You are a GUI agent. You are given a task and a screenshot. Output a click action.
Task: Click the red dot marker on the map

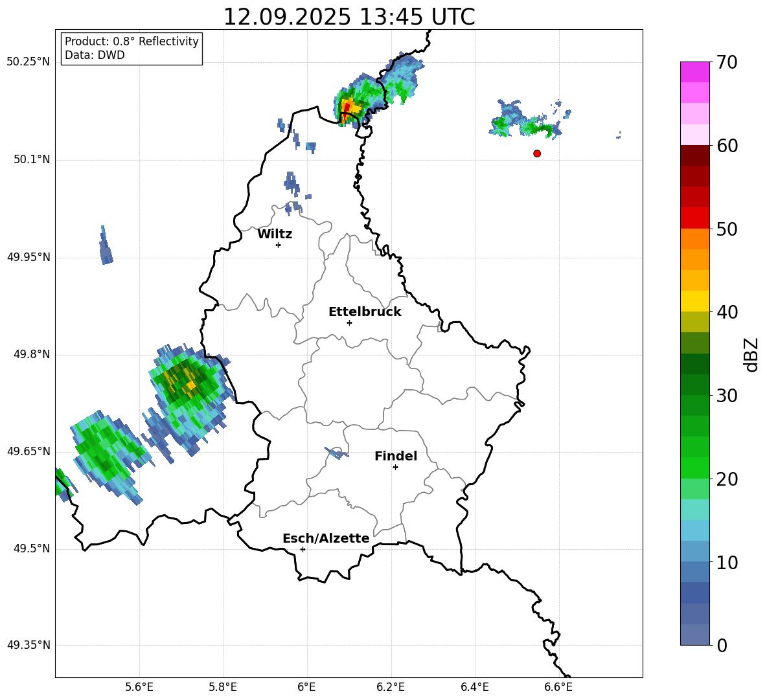537,153
